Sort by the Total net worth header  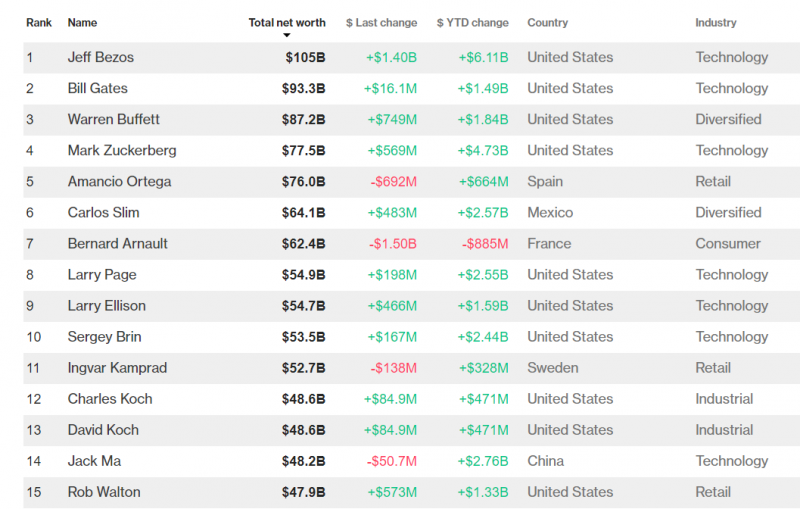tap(287, 22)
